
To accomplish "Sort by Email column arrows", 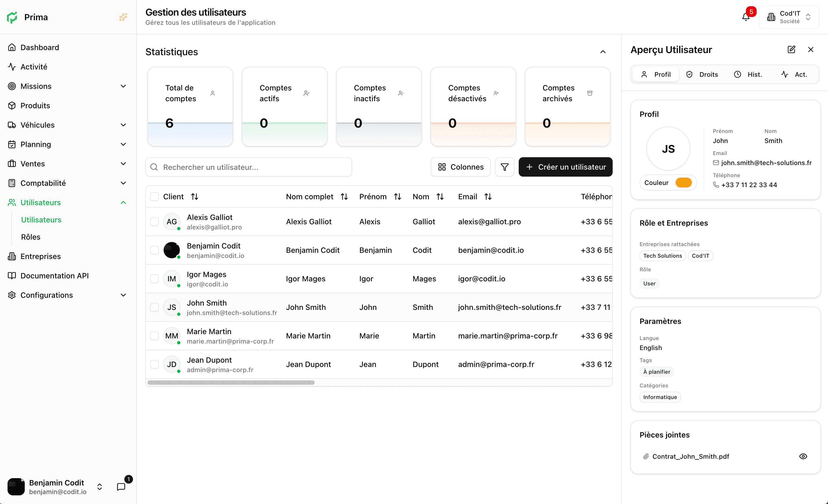I will pos(488,197).
